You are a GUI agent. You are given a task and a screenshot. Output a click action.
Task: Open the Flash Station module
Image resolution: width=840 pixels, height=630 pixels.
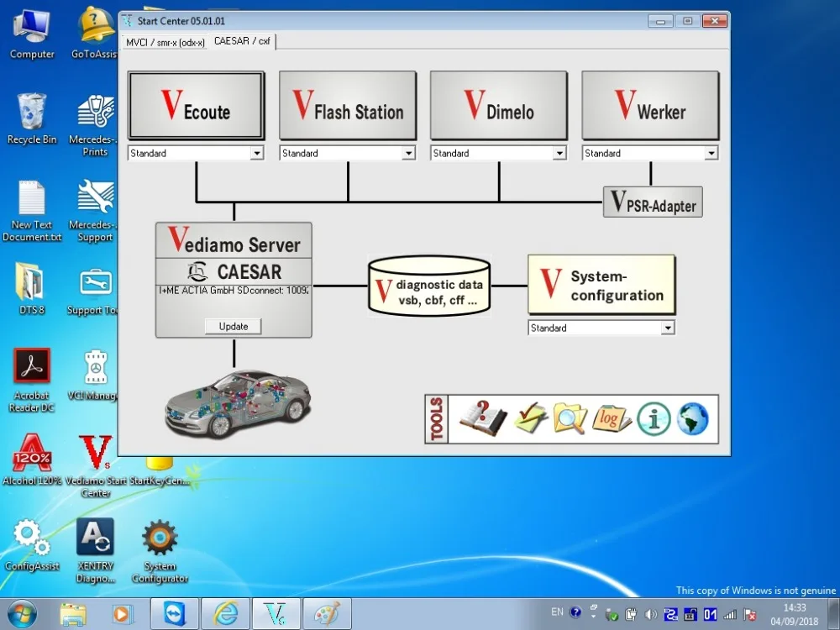(348, 106)
